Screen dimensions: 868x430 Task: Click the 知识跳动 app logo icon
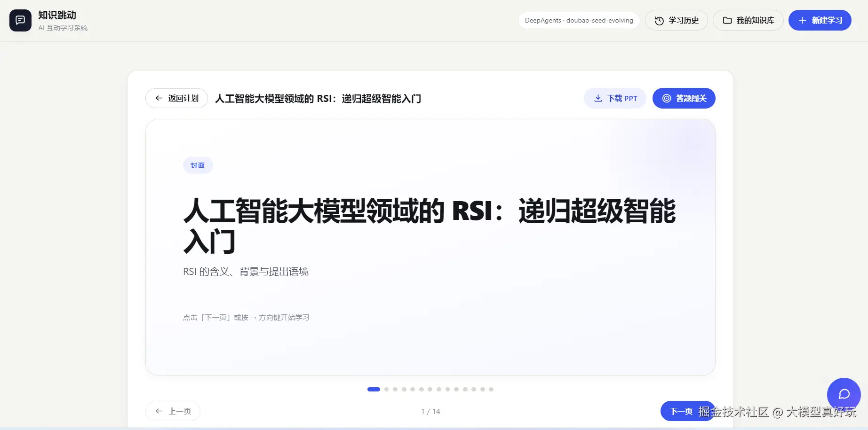pyautogui.click(x=20, y=21)
